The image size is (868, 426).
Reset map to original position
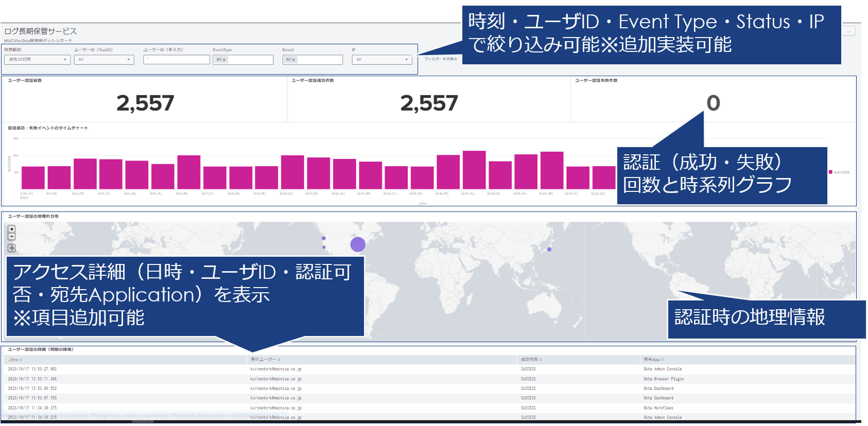tap(12, 248)
